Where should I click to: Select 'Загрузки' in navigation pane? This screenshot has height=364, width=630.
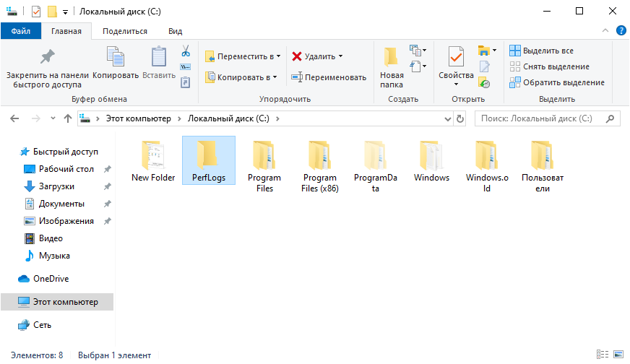pos(56,186)
